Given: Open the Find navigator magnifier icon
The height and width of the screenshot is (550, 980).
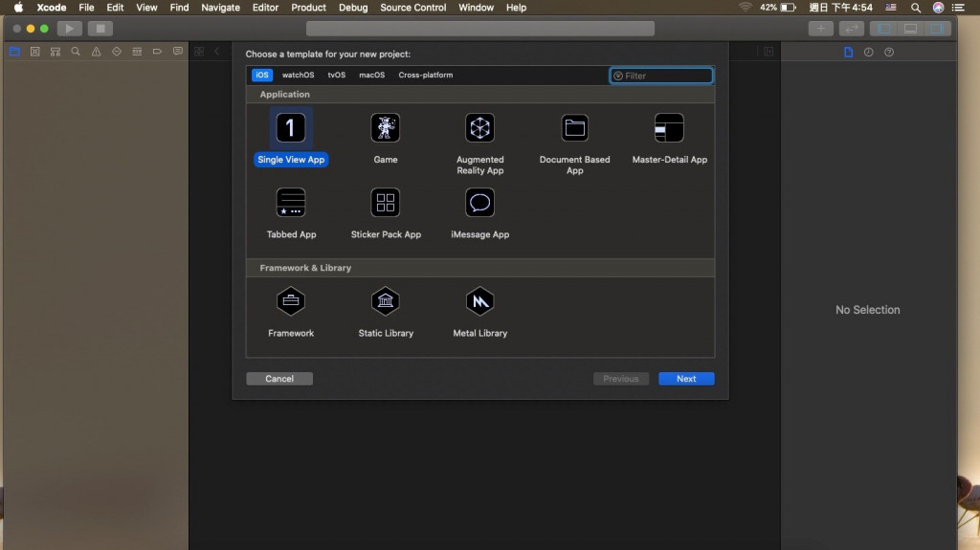Looking at the screenshot, I should (x=76, y=52).
